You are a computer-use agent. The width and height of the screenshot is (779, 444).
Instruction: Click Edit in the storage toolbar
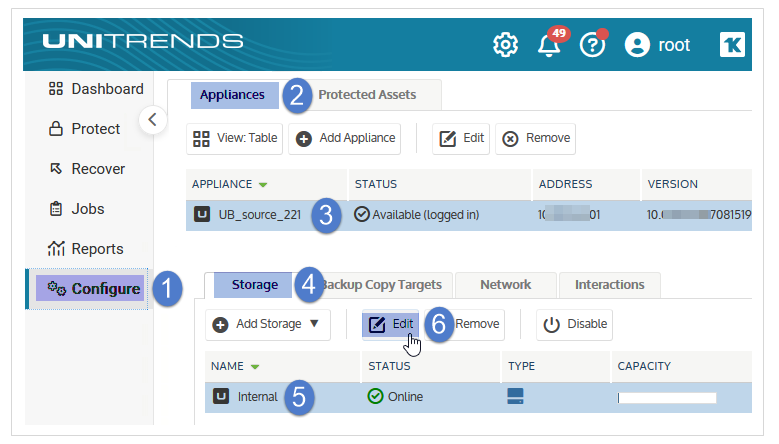[390, 324]
